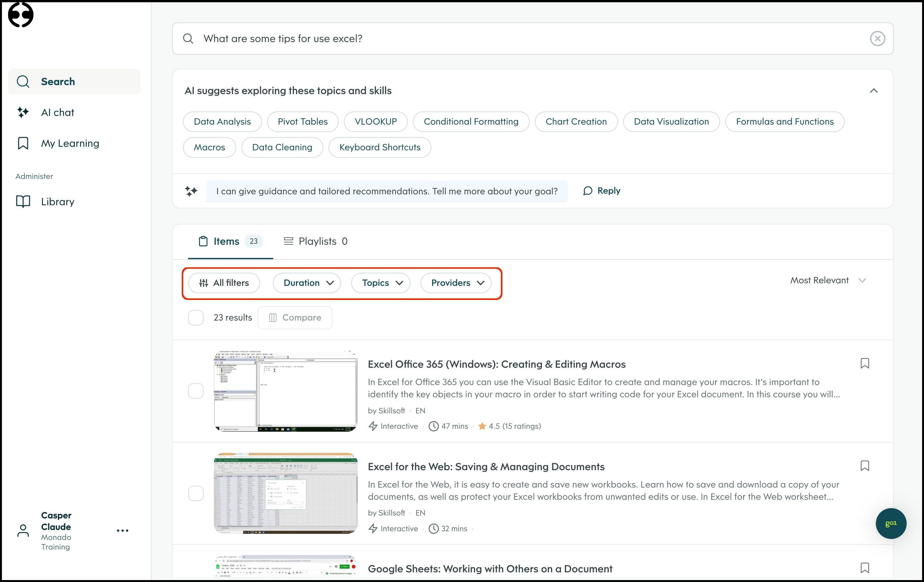Select the Pivot Tables topic chip
This screenshot has width=924, height=582.
click(303, 122)
